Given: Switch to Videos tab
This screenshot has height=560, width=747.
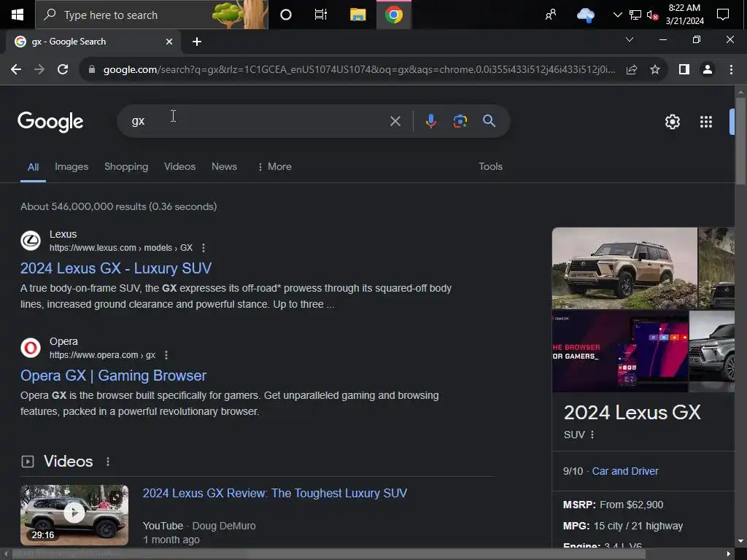Looking at the screenshot, I should [x=179, y=167].
